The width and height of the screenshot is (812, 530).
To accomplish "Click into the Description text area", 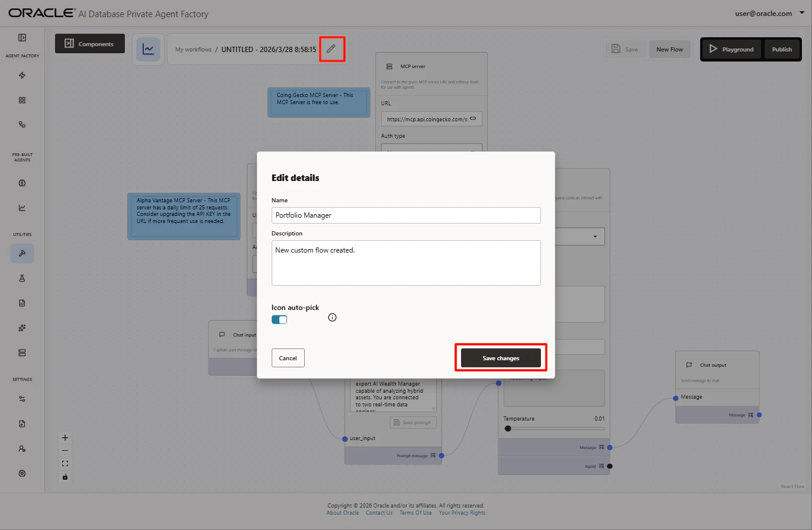I will 406,263.
